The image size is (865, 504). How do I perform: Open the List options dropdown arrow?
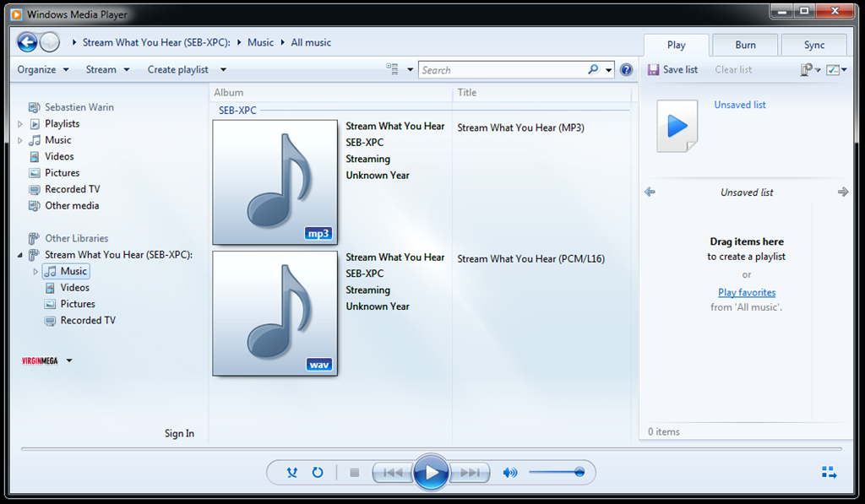[x=844, y=69]
